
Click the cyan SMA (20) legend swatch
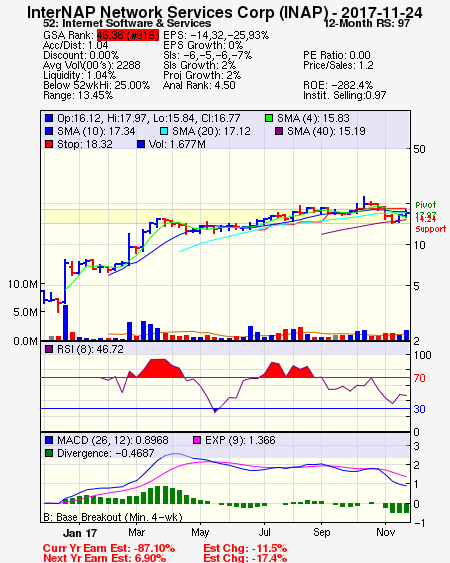[164, 131]
